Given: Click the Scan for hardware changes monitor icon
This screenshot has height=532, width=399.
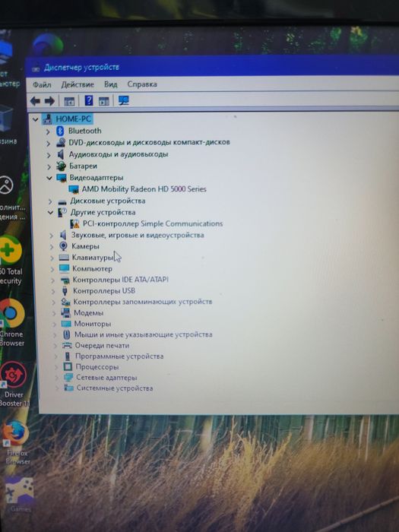Looking at the screenshot, I should (x=123, y=100).
